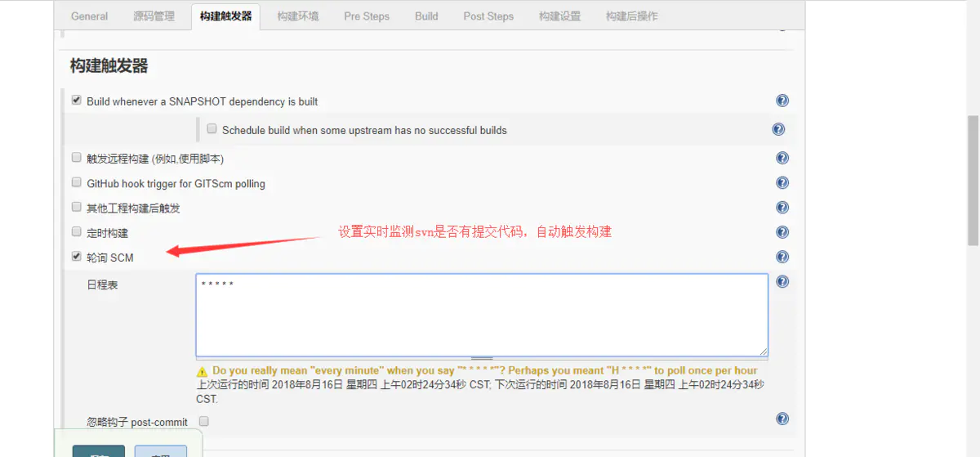The width and height of the screenshot is (980, 457).
Task: Click the page vertical scrollbar
Action: (973, 181)
